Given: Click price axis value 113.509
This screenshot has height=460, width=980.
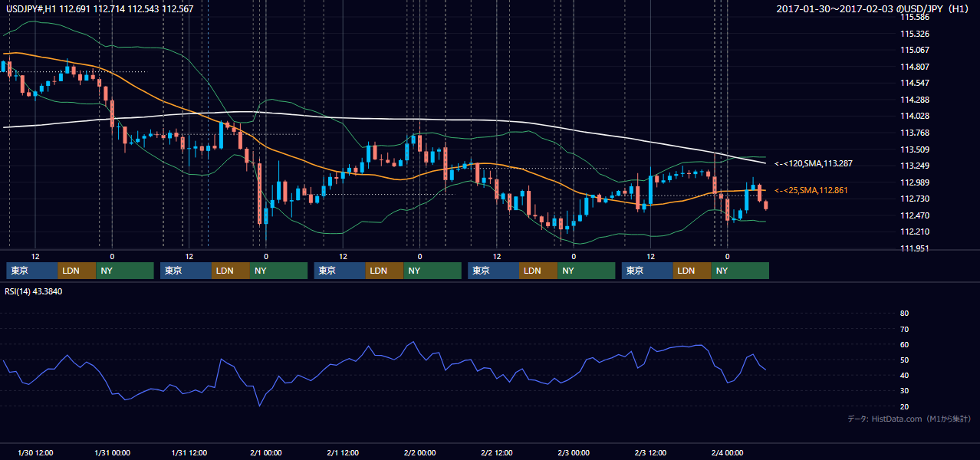Looking at the screenshot, I should (x=916, y=149).
